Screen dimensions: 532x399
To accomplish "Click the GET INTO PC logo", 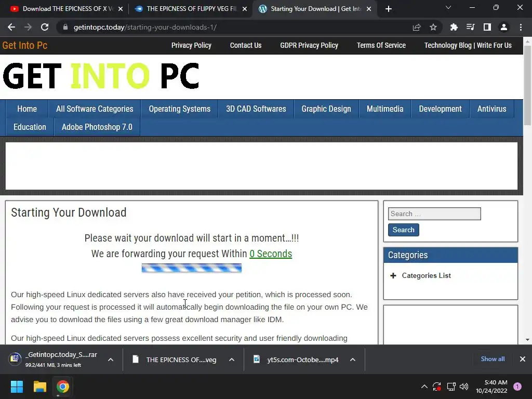I will 101,76.
